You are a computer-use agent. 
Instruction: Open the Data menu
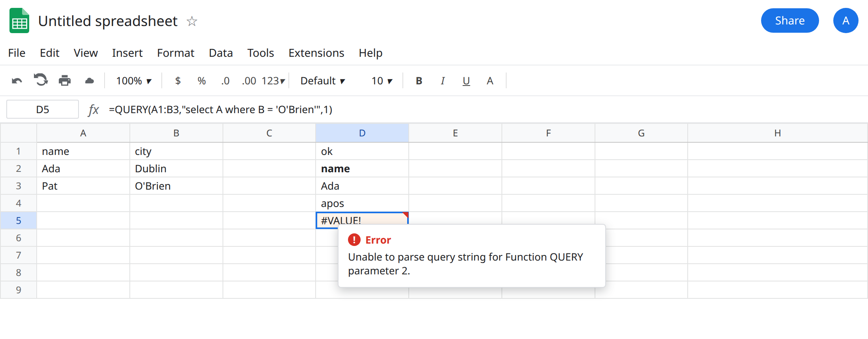click(221, 53)
